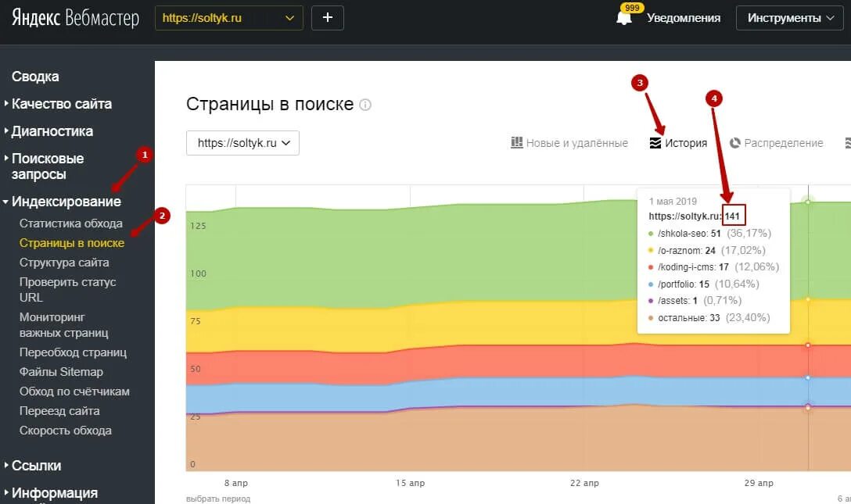Click 29 апр axis label
851x504 pixels.
tap(759, 483)
